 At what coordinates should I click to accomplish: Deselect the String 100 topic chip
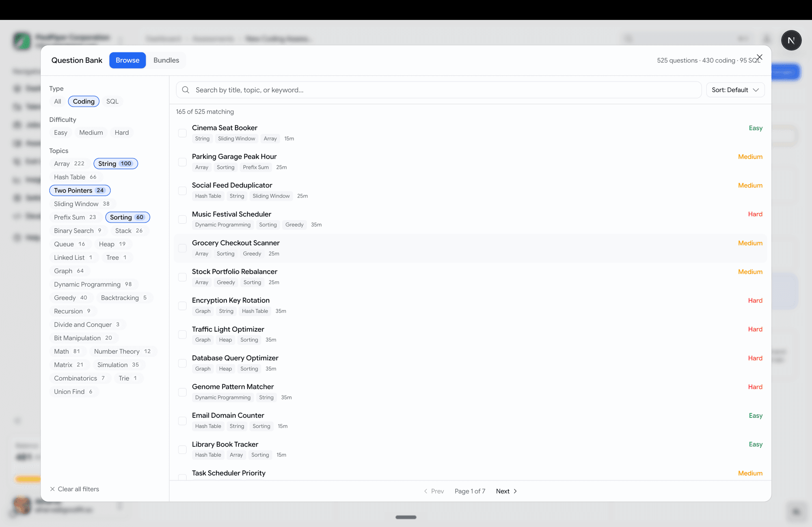pos(116,163)
